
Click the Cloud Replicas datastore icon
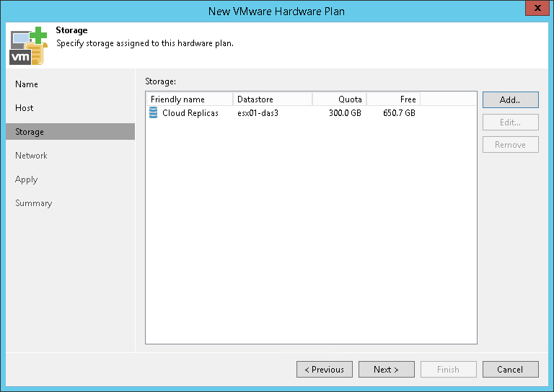point(154,113)
